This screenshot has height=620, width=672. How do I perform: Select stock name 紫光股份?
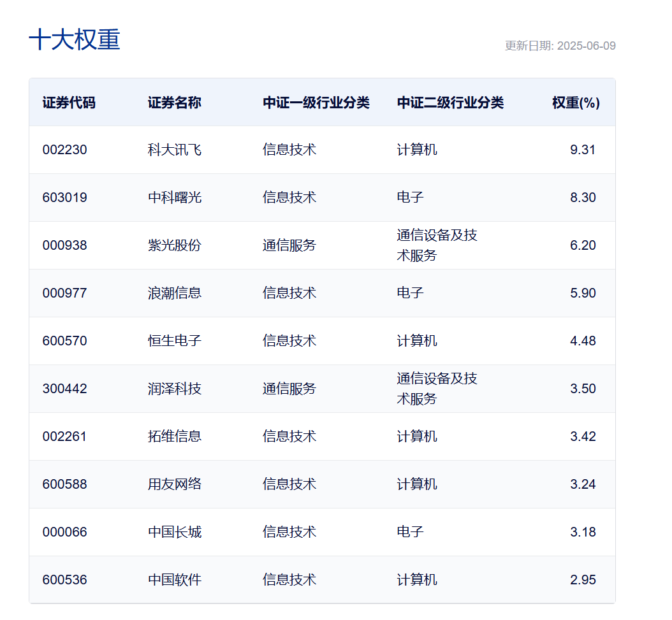click(x=175, y=245)
